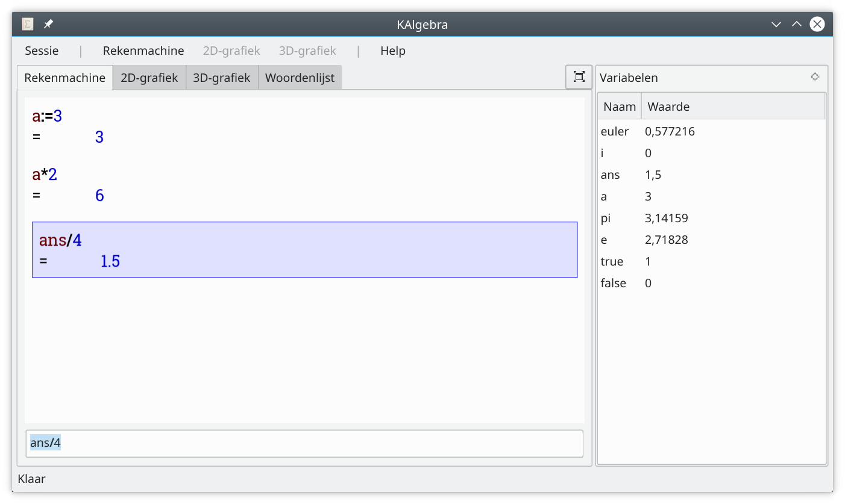Click the fullscreen toggle button beside the tabs
The width and height of the screenshot is (845, 504).
point(579,76)
